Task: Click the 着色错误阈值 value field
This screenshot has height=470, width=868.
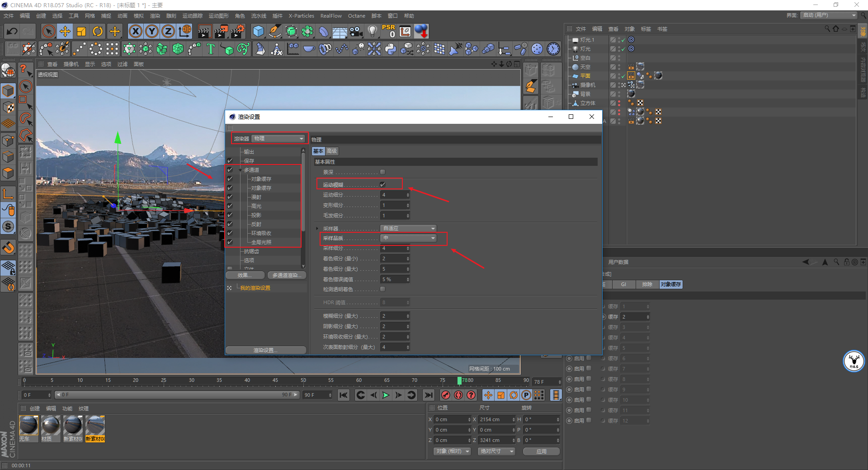Action: (x=393, y=279)
